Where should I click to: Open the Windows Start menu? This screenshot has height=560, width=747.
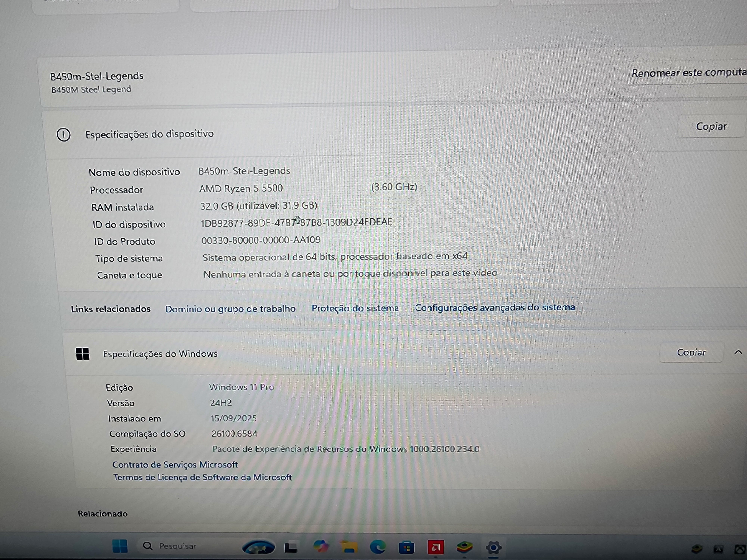120,546
